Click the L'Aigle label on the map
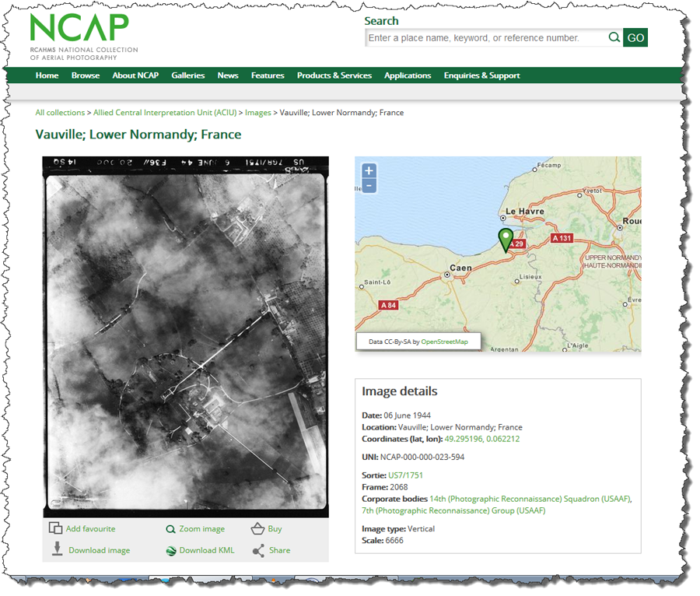 (578, 345)
